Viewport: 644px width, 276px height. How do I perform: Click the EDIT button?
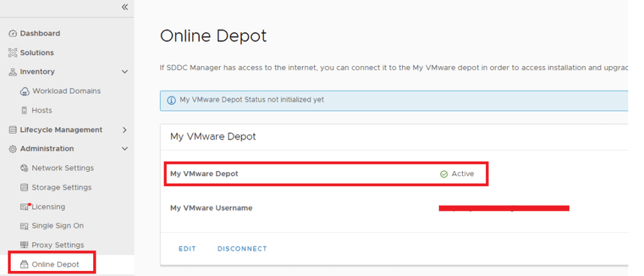187,249
